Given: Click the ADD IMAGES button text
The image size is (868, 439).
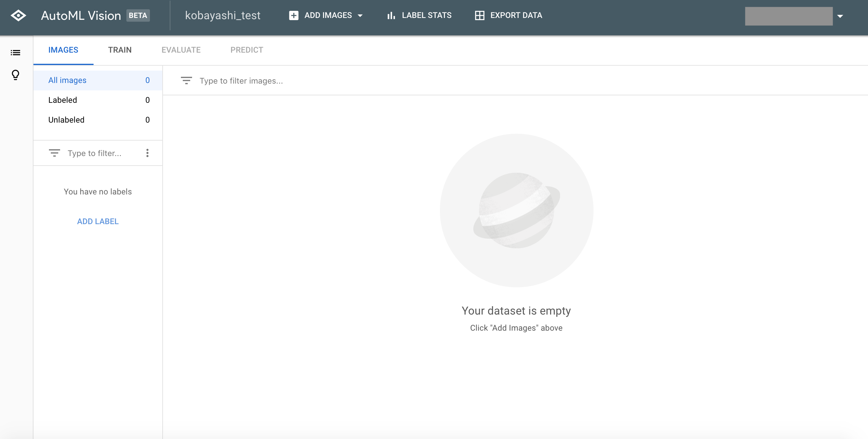Looking at the screenshot, I should tap(328, 15).
